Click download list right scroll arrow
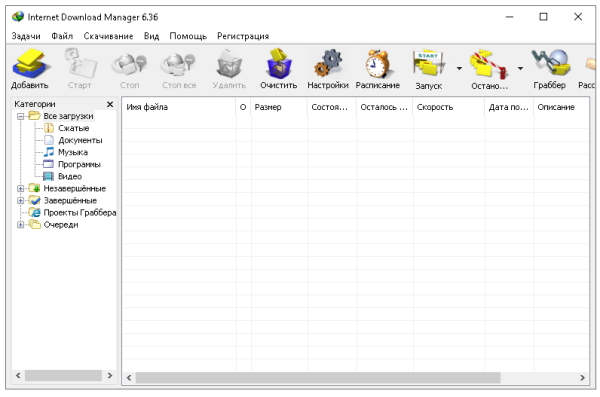 tap(582, 378)
